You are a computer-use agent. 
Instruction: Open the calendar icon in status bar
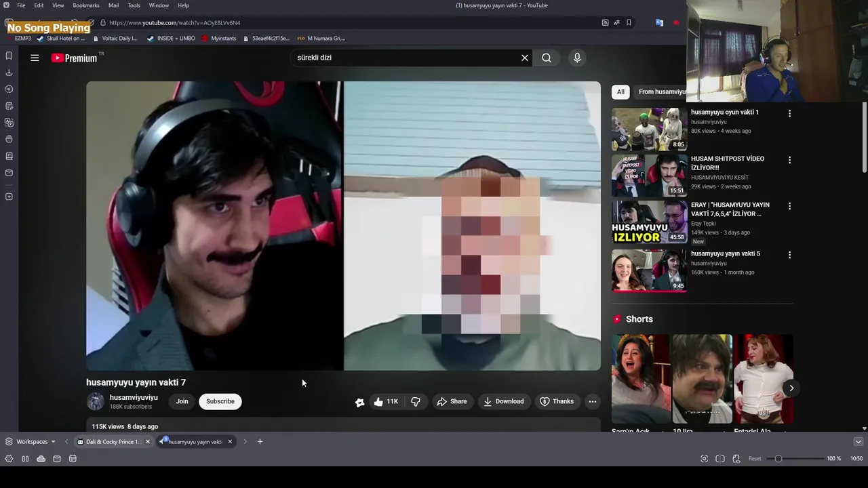[73, 459]
